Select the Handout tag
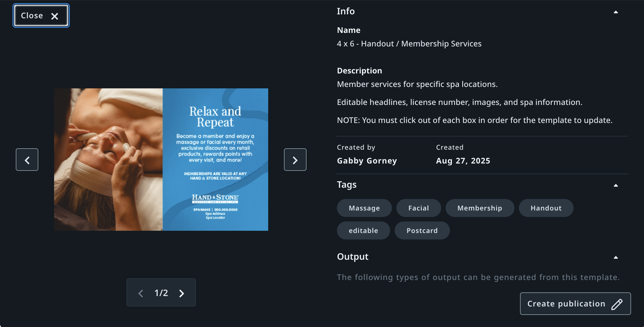 click(x=546, y=208)
